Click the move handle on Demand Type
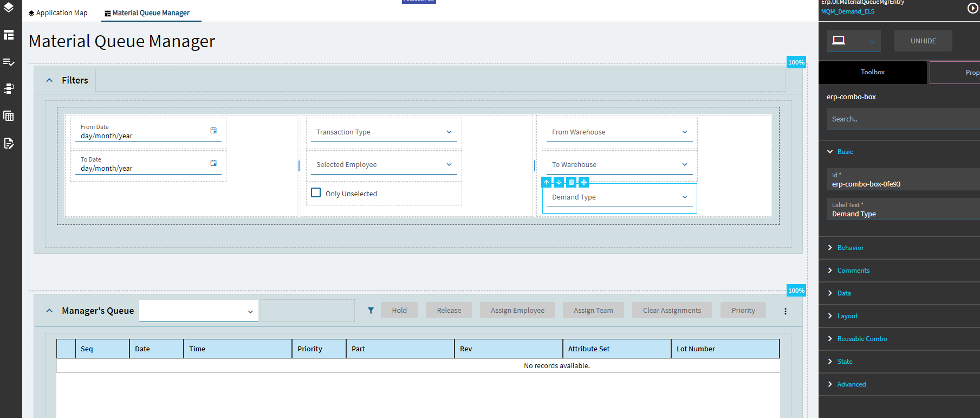Viewport: 980px width, 418px height. pos(583,182)
